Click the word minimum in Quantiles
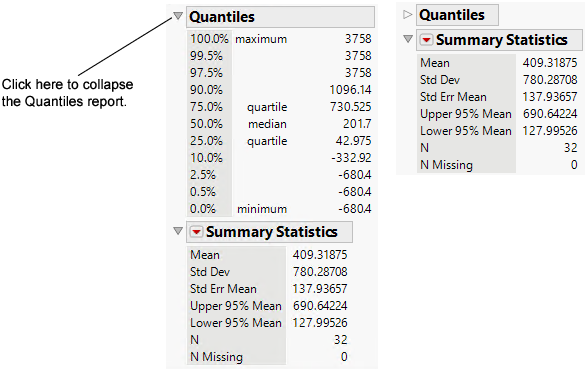The height and width of the screenshot is (371, 587). pyautogui.click(x=262, y=209)
